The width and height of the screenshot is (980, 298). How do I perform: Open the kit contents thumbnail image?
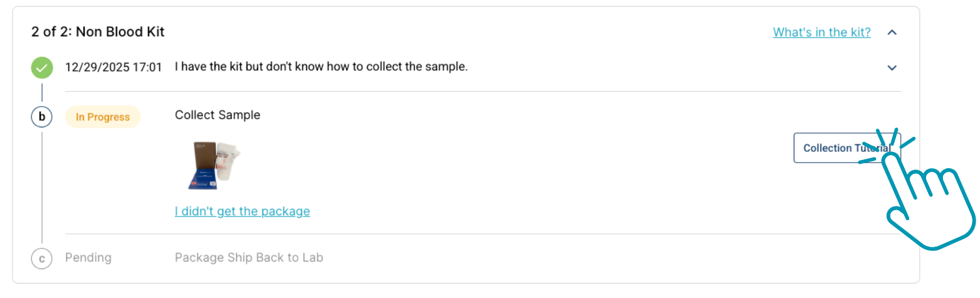[x=215, y=164]
